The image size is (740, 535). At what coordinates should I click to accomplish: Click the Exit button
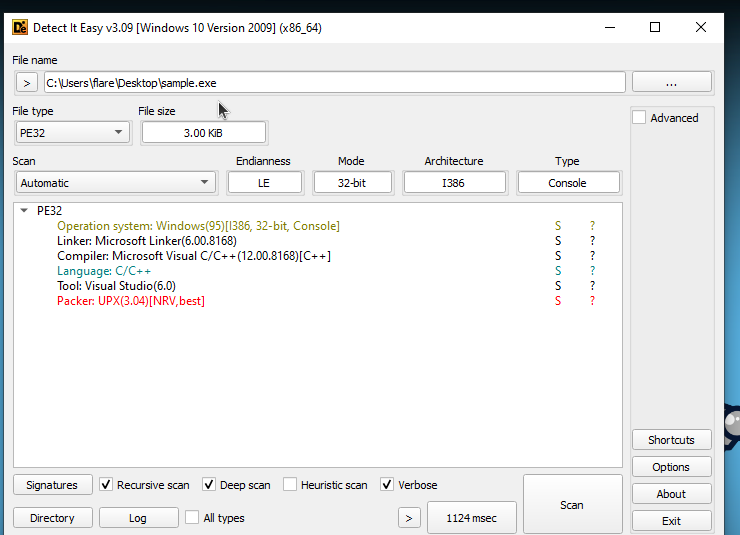tap(672, 520)
